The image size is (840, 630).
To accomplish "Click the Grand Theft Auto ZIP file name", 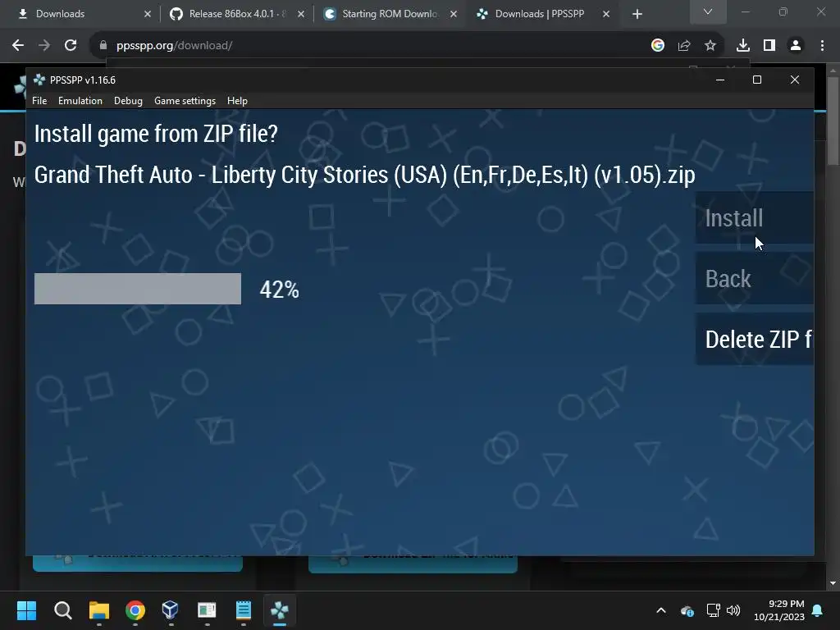I will click(x=364, y=175).
